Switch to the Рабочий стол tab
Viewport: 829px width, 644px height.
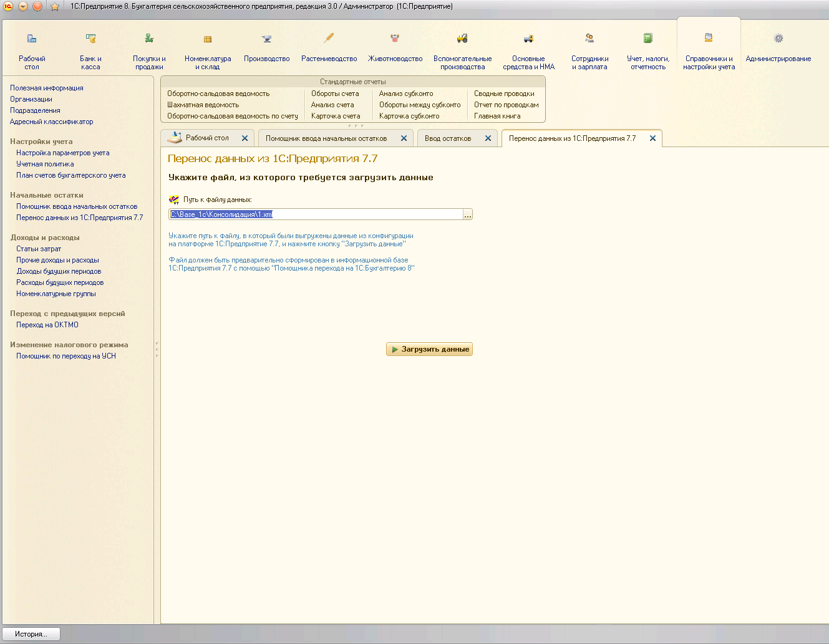point(207,138)
